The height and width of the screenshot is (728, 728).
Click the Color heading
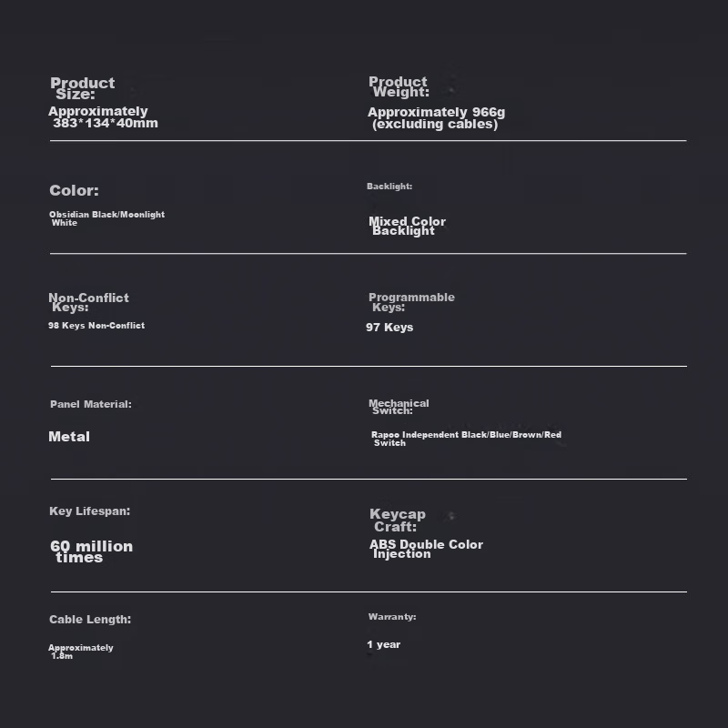click(x=74, y=190)
